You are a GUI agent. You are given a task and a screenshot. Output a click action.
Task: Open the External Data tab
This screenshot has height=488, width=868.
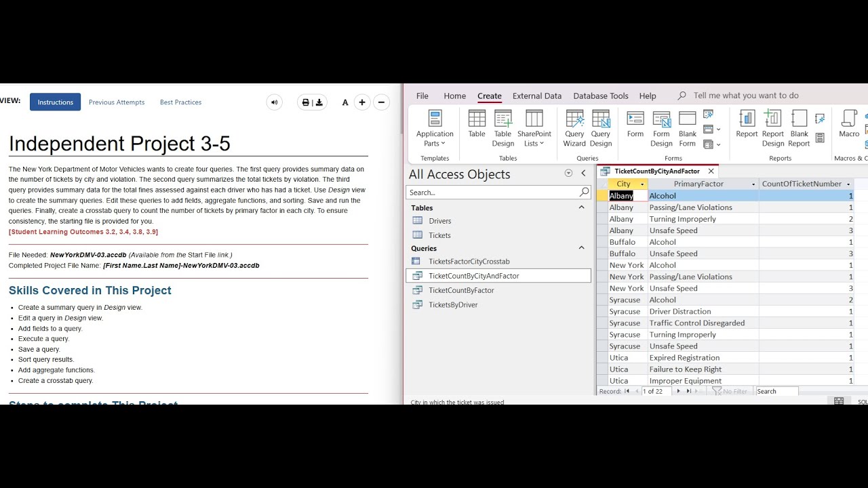[537, 96]
